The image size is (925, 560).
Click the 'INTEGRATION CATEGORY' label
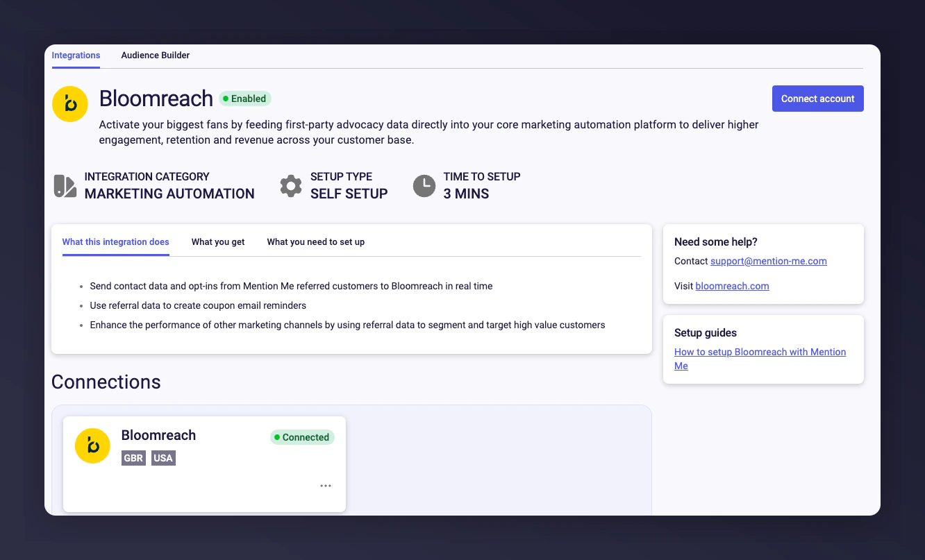tap(147, 177)
